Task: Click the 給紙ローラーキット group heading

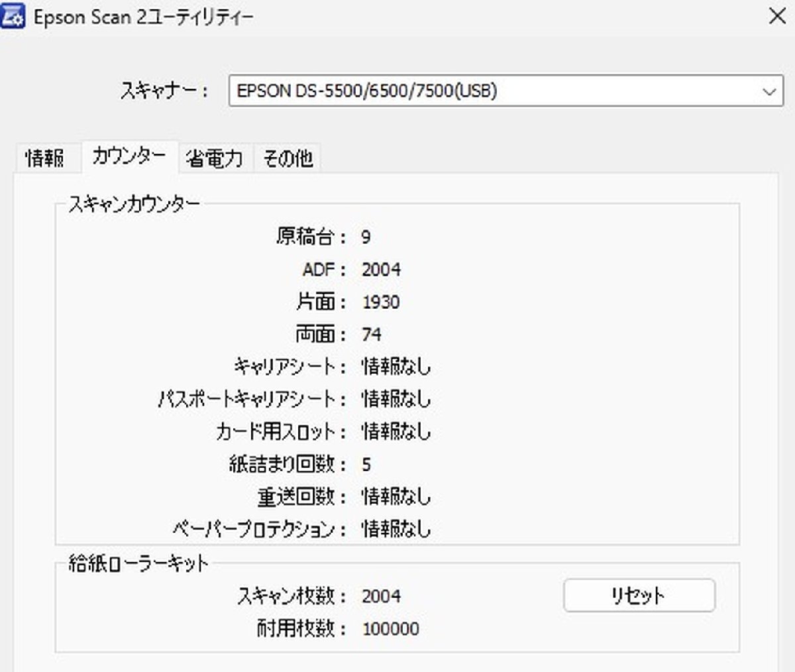Action: coord(138,563)
